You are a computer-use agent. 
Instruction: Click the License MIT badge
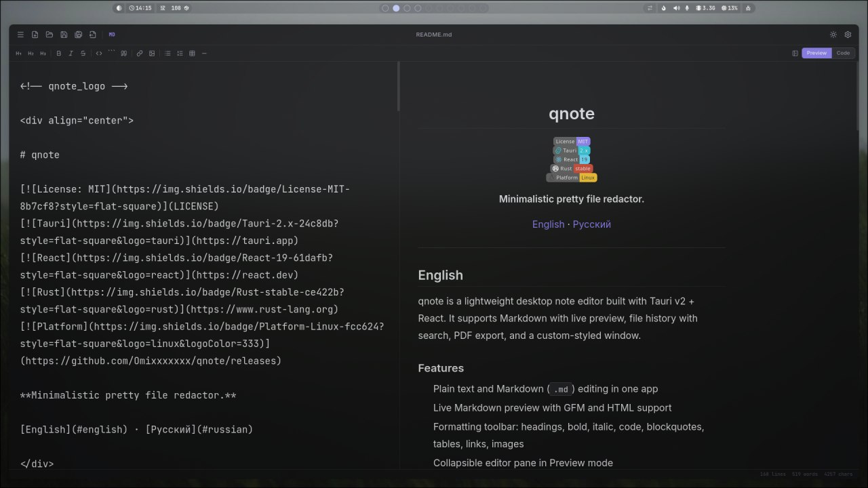click(x=572, y=142)
